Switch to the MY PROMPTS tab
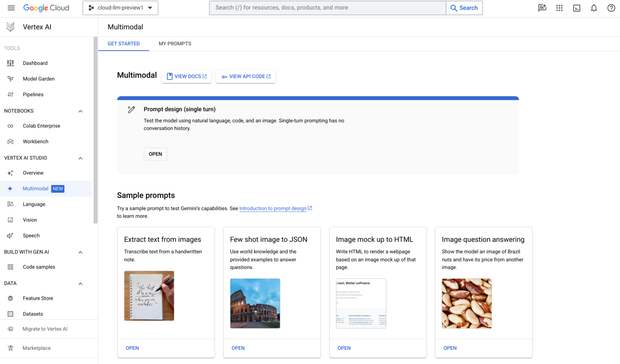Screen dimensions: 620x364 pyautogui.click(x=175, y=44)
